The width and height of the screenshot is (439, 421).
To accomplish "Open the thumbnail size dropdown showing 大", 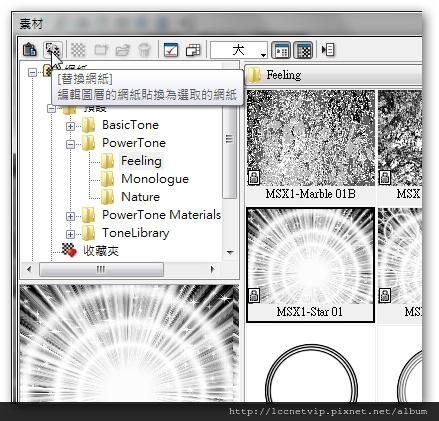I will [x=239, y=50].
